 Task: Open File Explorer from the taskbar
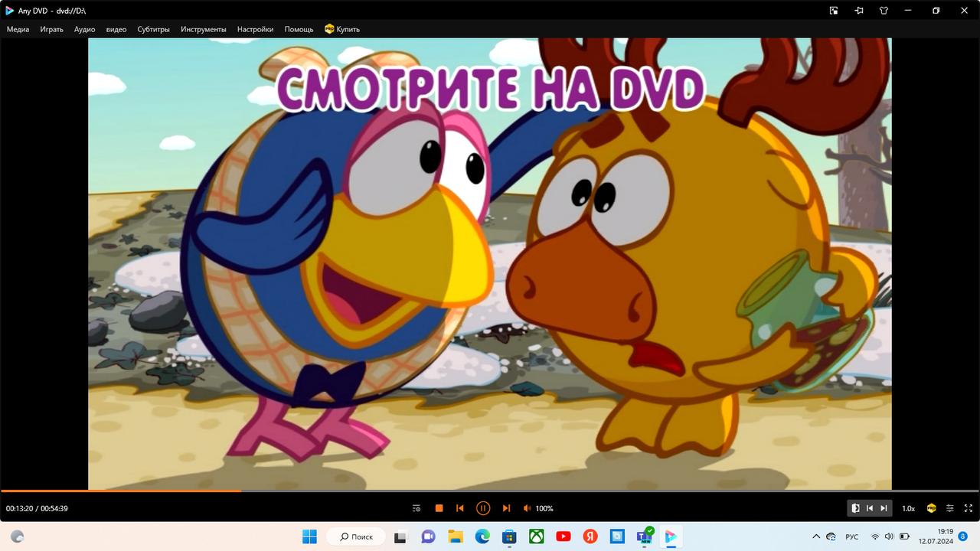tap(456, 536)
